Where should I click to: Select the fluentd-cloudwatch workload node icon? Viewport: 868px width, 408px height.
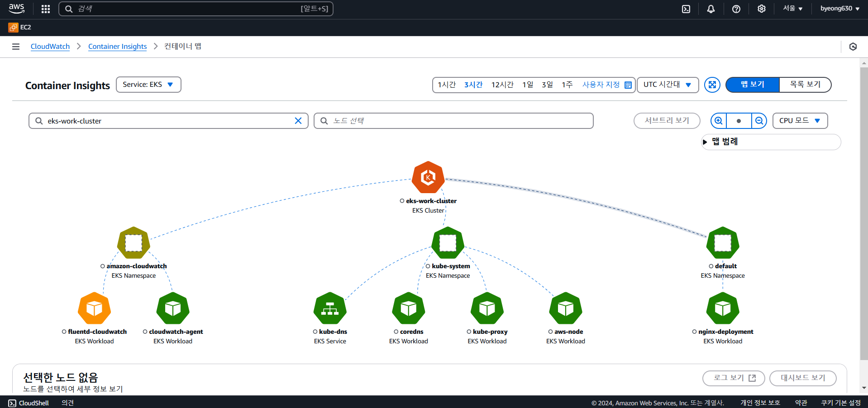pos(94,308)
